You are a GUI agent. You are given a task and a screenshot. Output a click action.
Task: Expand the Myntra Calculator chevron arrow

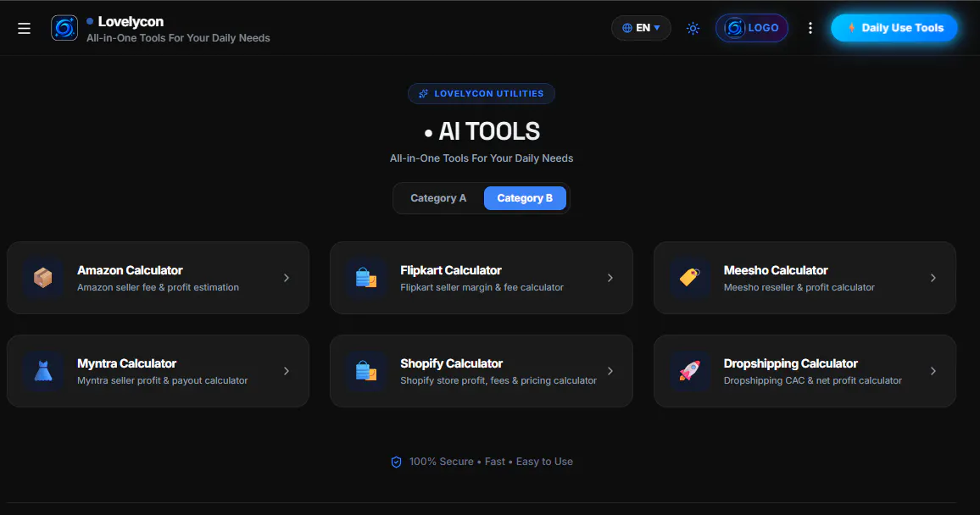pos(287,371)
